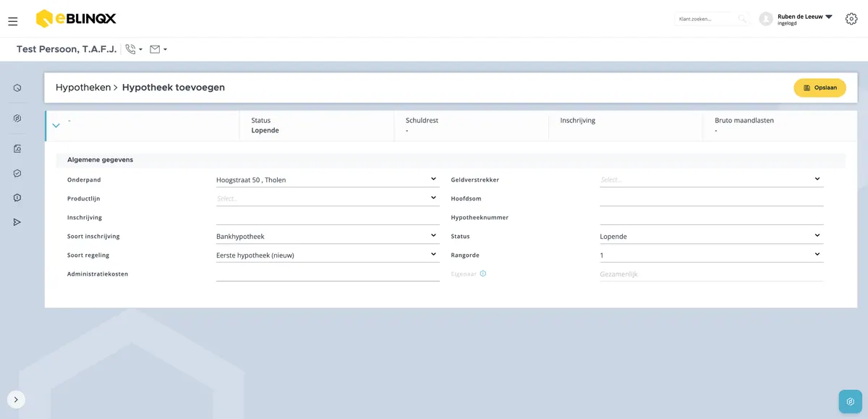
Task: Open the Soort regeling dropdown
Action: [x=328, y=255]
